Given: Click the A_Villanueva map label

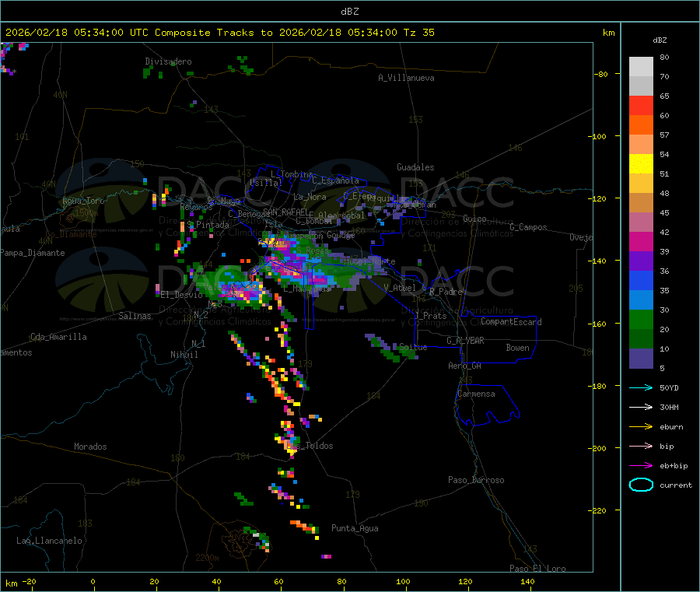Looking at the screenshot, I should tap(406, 78).
